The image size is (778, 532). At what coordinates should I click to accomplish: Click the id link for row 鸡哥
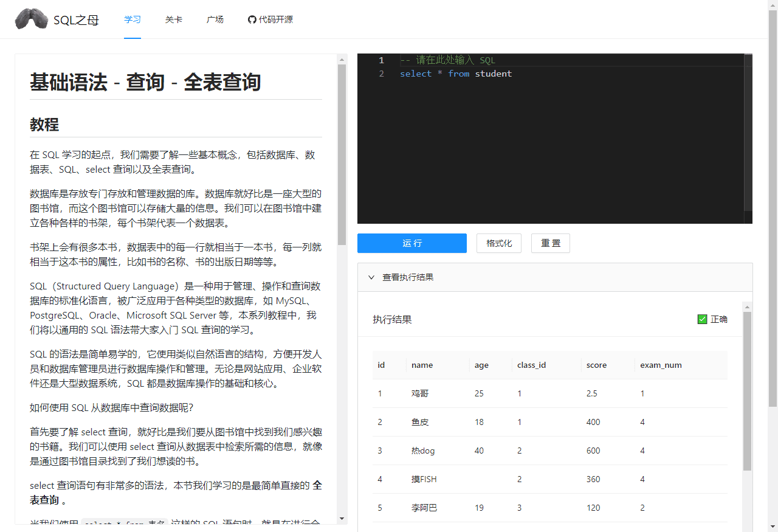(379, 393)
